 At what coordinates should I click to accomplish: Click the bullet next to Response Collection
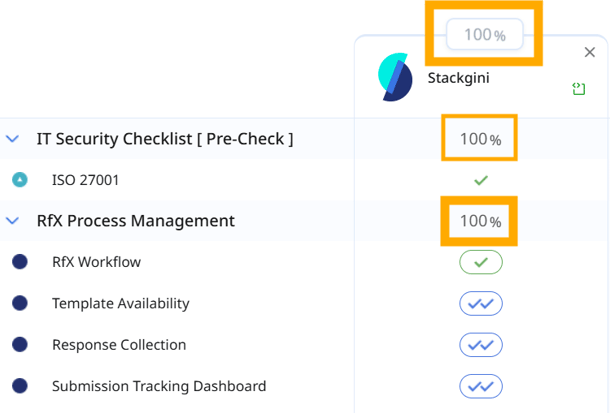tap(20, 345)
